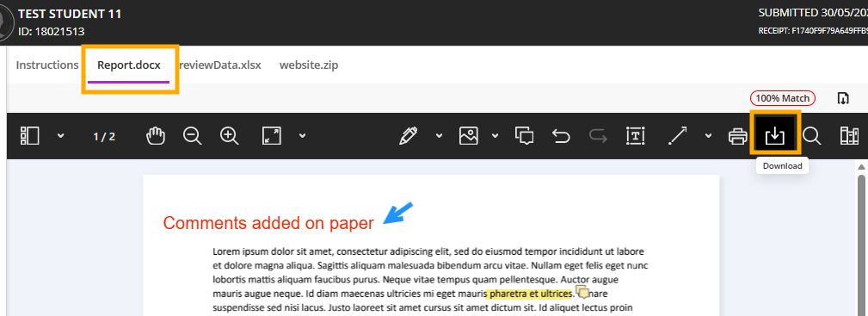Toggle the sidebar panel icon
Image resolution: width=868 pixels, height=316 pixels.
[29, 136]
